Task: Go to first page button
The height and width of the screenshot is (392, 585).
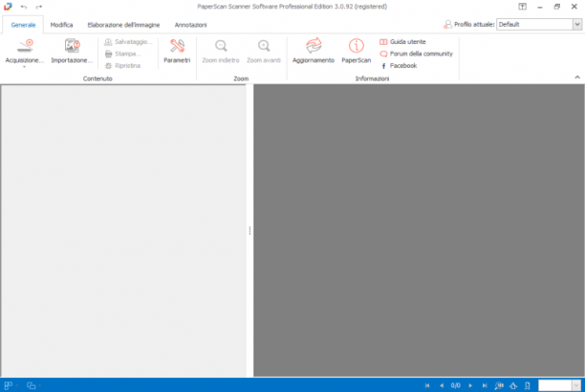Action: (x=427, y=385)
